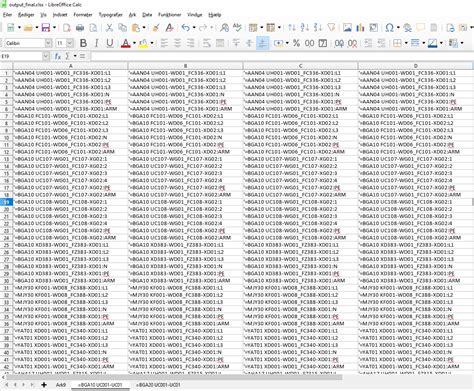
Task: Open the Formater menu
Action: coord(83,15)
